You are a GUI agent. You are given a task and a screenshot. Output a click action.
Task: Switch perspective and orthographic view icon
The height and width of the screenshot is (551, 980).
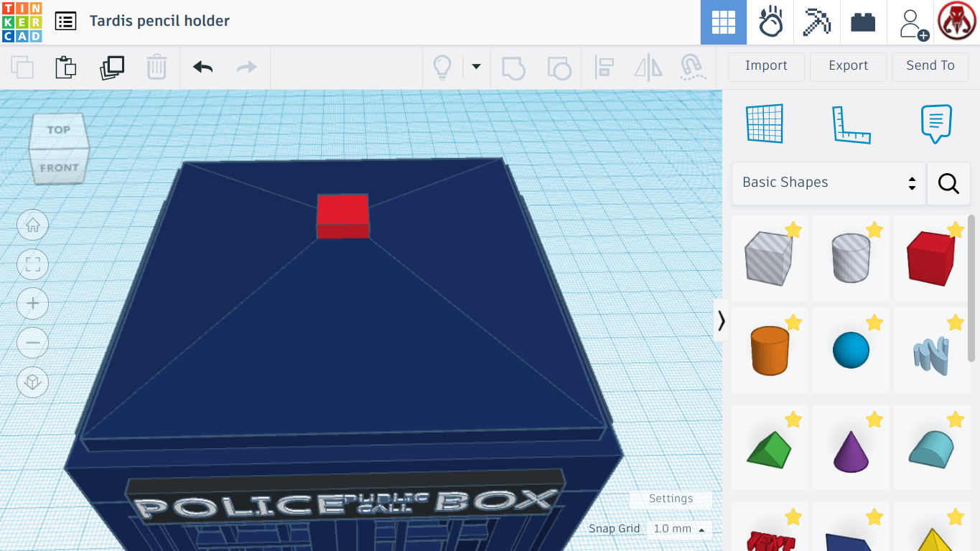[33, 382]
